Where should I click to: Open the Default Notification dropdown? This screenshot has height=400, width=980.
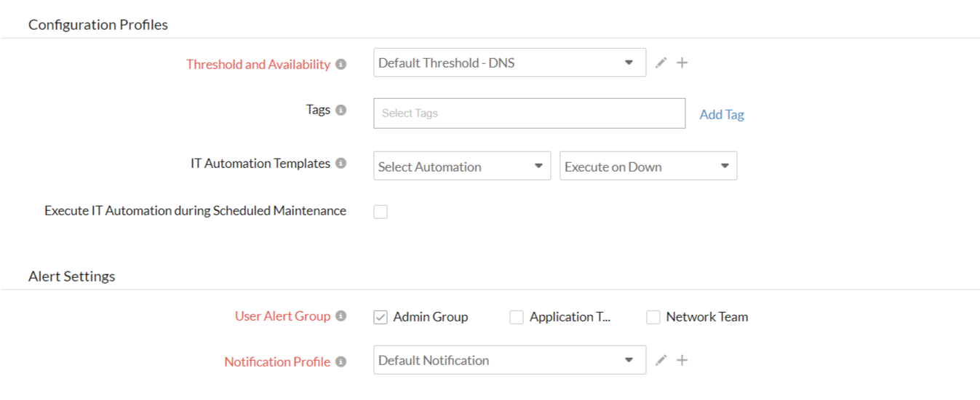point(509,360)
